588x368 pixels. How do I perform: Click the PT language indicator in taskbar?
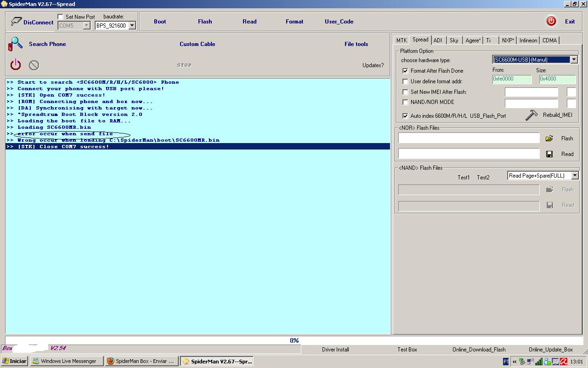click(x=506, y=362)
